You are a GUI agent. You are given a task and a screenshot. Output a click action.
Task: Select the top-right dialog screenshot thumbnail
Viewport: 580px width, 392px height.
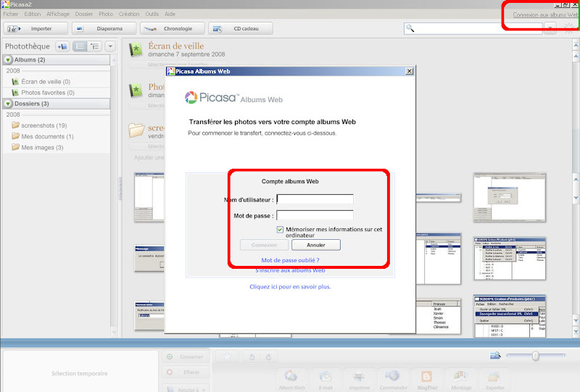pos(510,198)
